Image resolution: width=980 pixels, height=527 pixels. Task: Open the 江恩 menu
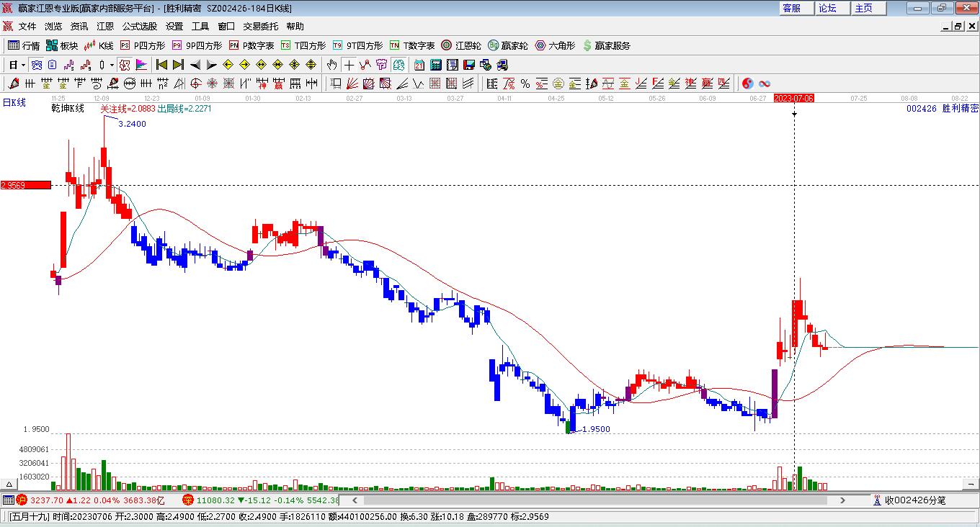(x=105, y=26)
